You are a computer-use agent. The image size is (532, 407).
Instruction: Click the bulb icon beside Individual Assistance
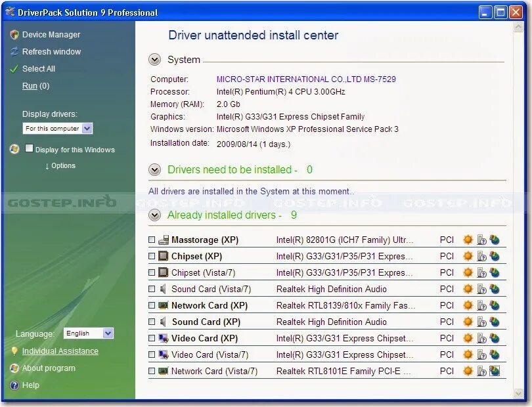click(14, 351)
